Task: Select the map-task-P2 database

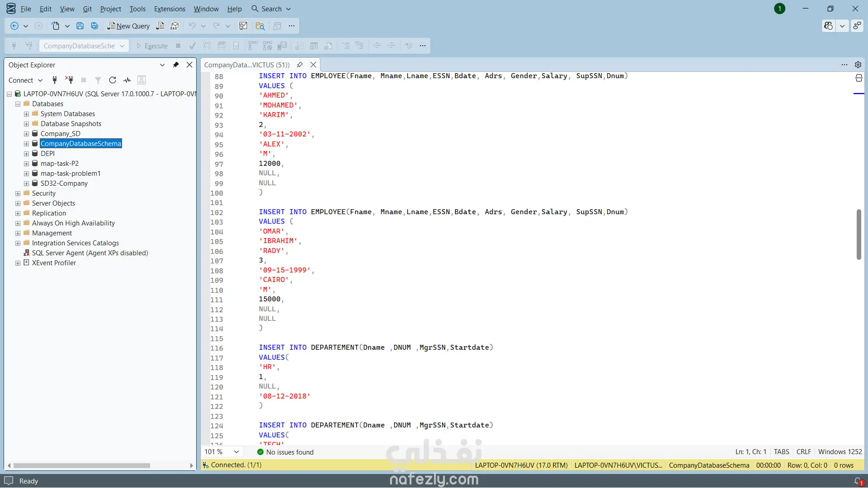Action: tap(60, 164)
